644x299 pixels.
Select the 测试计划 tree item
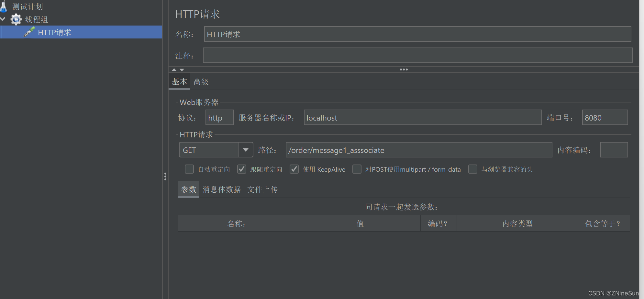point(28,7)
